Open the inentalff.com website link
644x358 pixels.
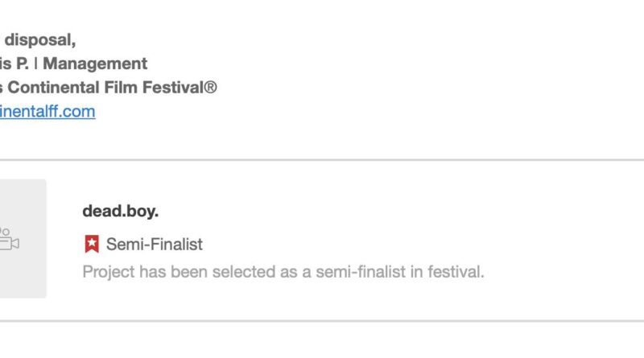pos(47,112)
